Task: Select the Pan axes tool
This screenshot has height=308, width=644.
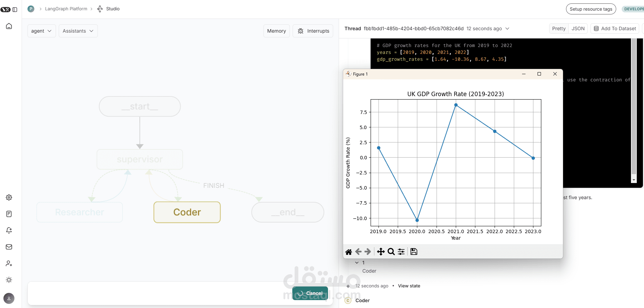Action: [381, 252]
